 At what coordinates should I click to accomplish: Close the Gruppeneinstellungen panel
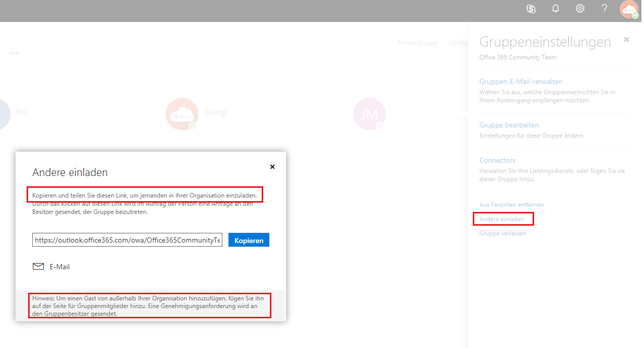tap(627, 39)
